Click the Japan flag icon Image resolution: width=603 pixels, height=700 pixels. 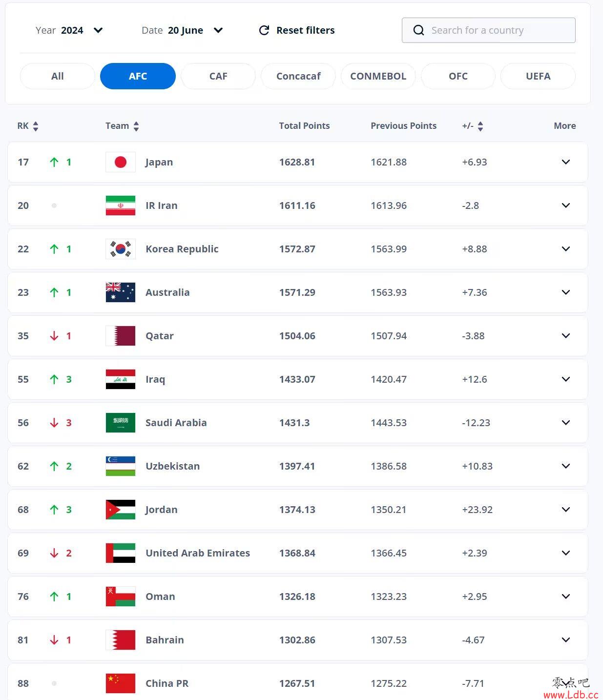point(120,162)
